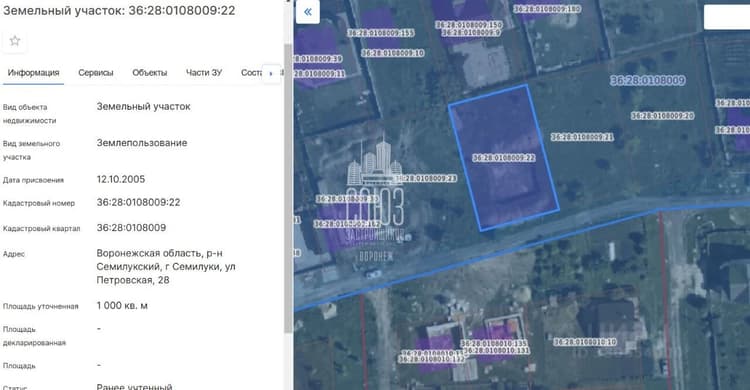Click map label 36:28:0108010:132

pyautogui.click(x=431, y=359)
